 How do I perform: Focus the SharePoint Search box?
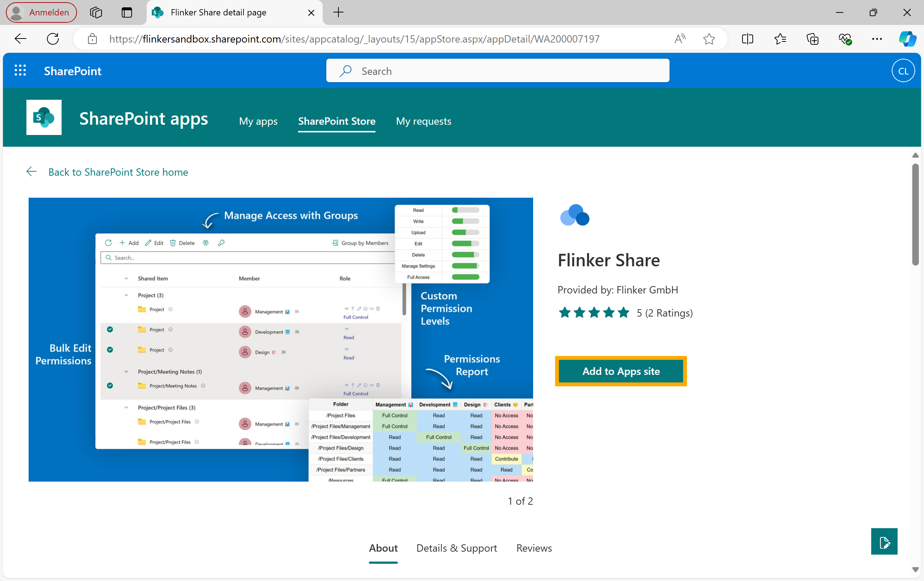click(x=497, y=71)
